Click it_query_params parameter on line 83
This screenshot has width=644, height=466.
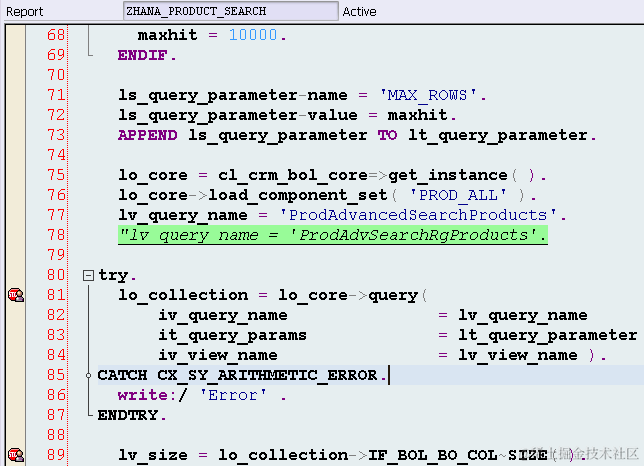coord(232,335)
